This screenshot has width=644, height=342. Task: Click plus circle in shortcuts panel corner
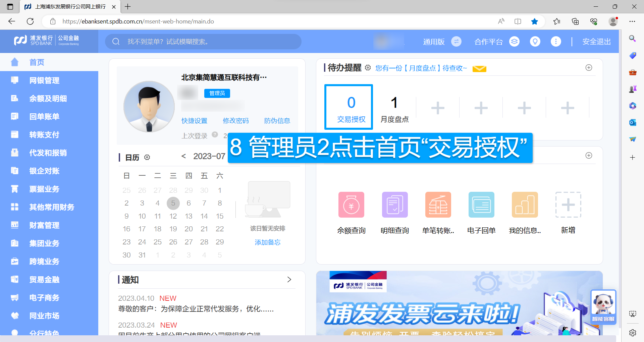coord(589,156)
